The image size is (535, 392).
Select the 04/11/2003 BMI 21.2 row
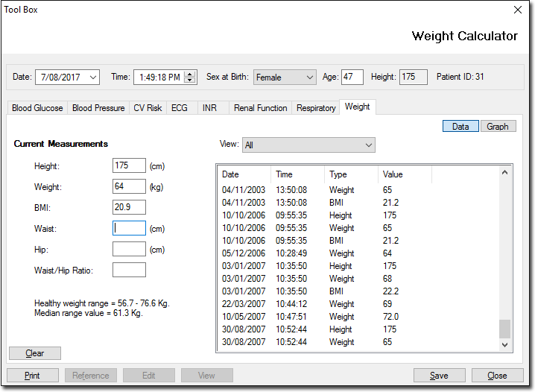coord(358,203)
